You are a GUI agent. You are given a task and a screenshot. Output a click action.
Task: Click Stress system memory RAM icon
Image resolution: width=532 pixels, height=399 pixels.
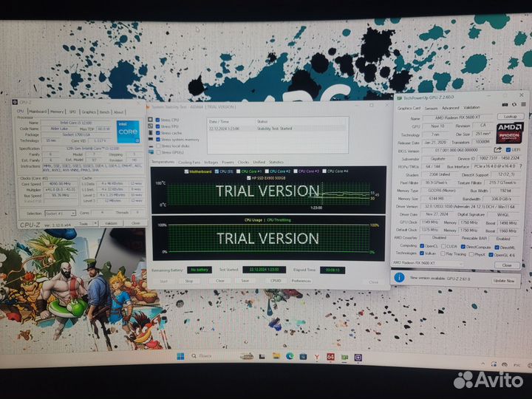point(150,139)
